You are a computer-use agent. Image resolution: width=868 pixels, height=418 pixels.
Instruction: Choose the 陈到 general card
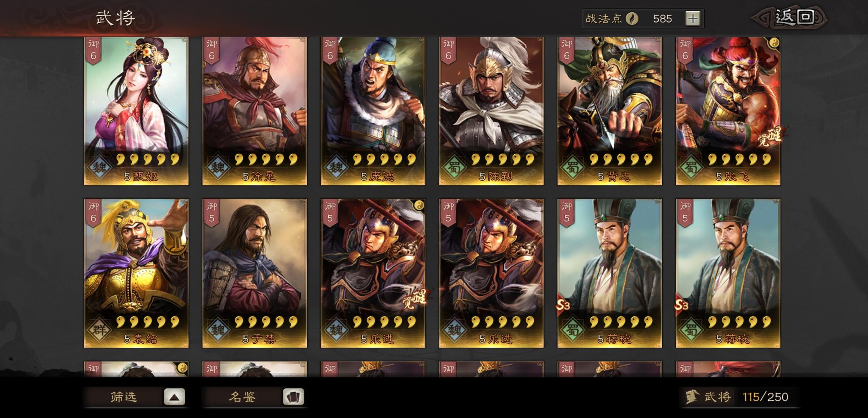492,111
